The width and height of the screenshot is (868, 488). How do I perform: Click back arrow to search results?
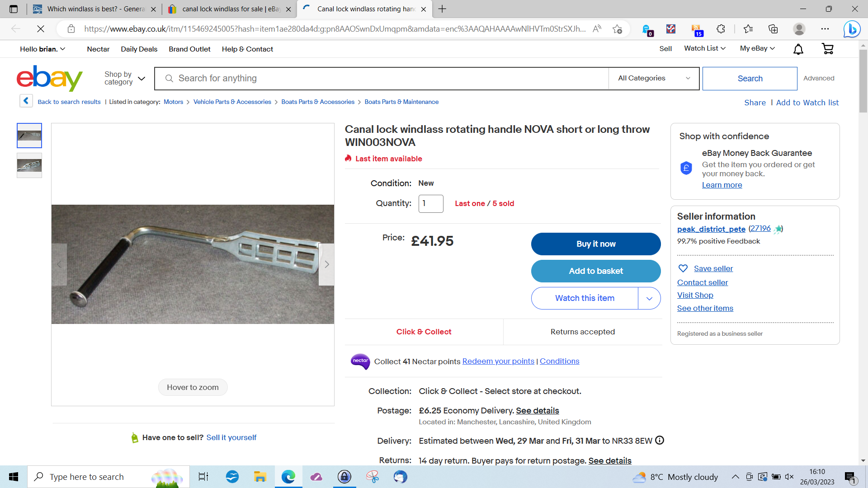tap(26, 101)
